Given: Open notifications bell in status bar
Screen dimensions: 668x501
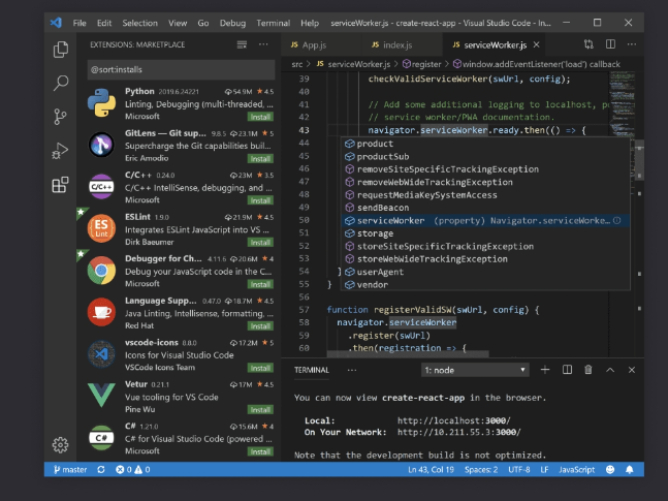Looking at the screenshot, I should [x=629, y=469].
